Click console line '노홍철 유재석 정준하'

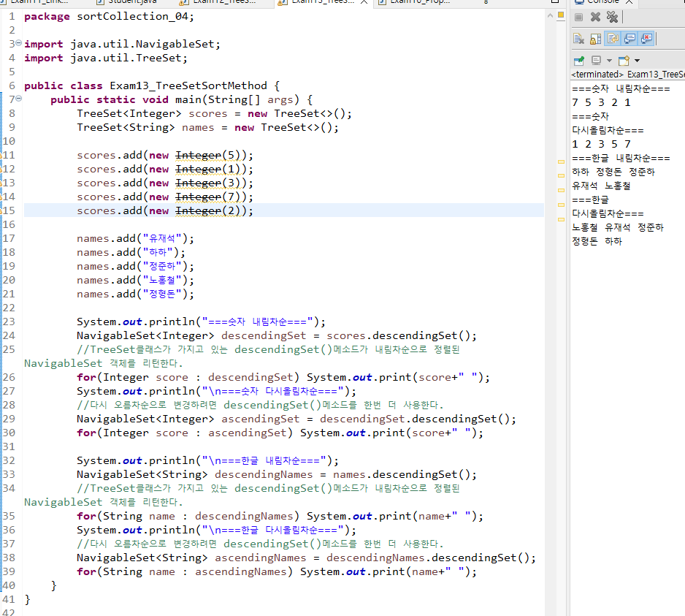point(618,228)
